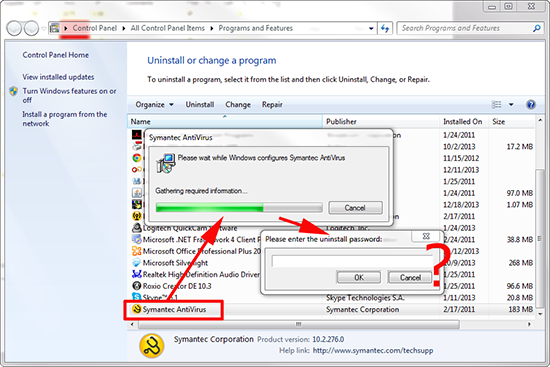
Task: Click Programs and Features breadcrumb
Action: coord(255,28)
